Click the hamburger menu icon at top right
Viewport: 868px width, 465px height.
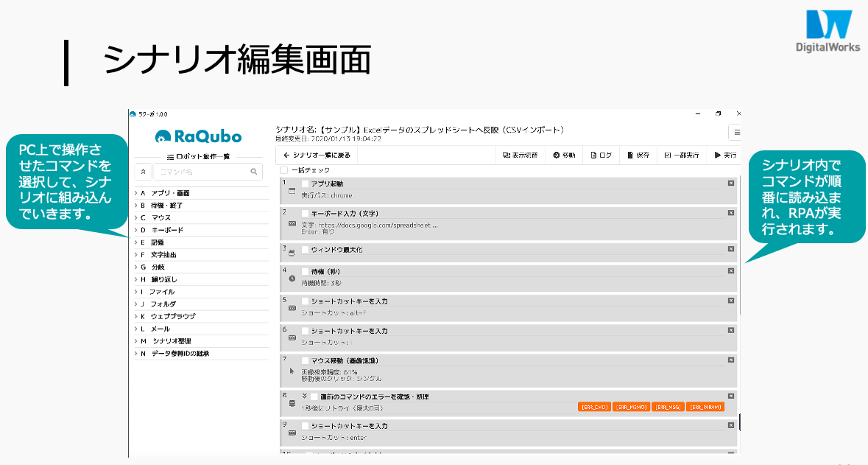pos(736,133)
